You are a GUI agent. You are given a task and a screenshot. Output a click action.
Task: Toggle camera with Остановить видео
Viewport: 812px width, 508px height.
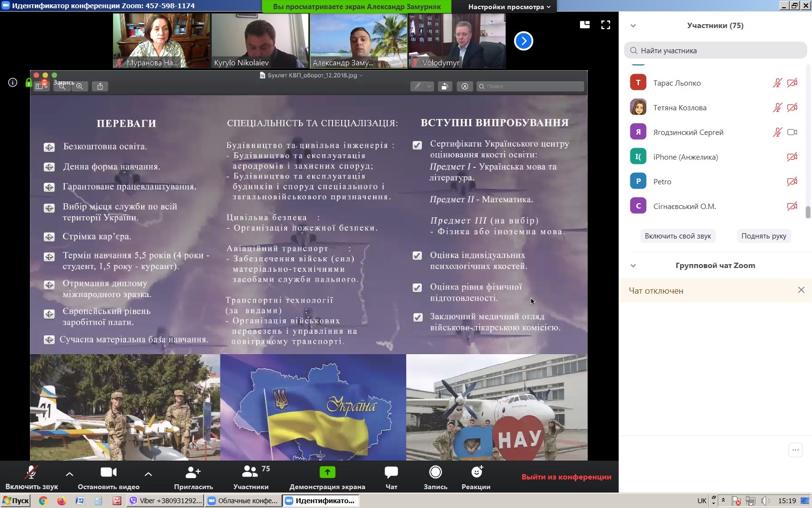[x=109, y=477]
